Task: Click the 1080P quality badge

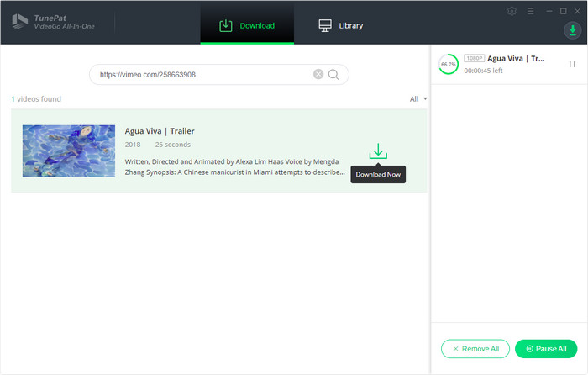Action: click(x=475, y=58)
